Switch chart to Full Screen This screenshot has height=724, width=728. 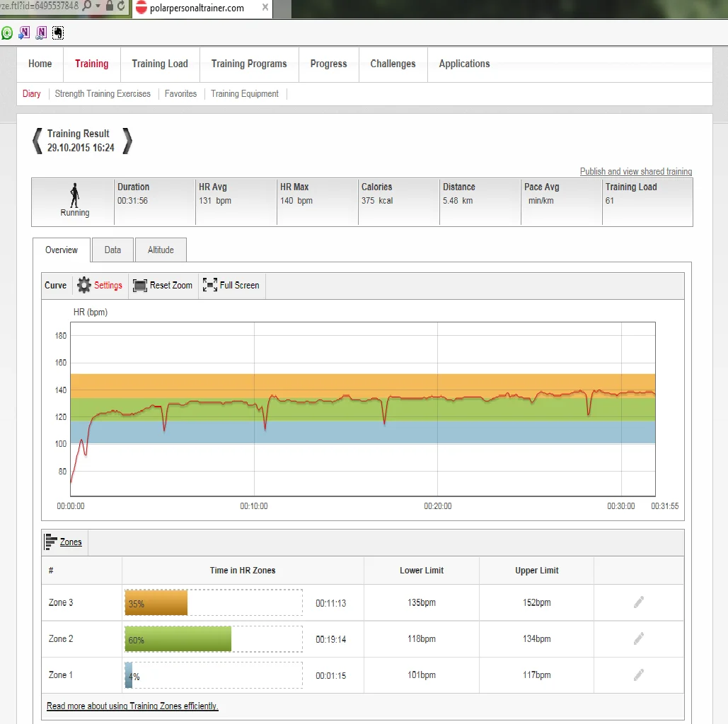pos(210,286)
